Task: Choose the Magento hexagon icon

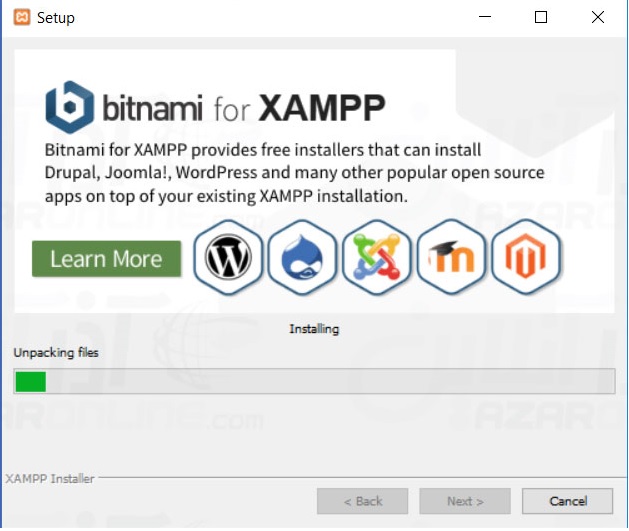Action: (x=526, y=259)
